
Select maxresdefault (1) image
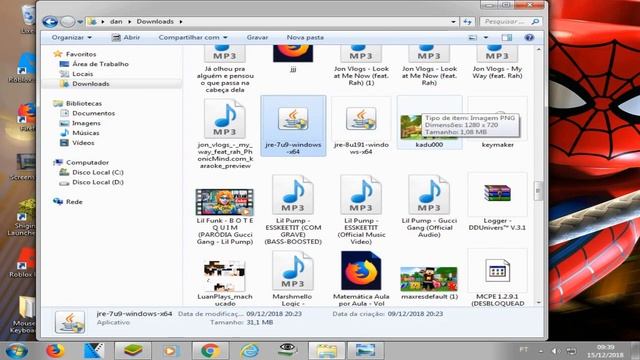429,283
